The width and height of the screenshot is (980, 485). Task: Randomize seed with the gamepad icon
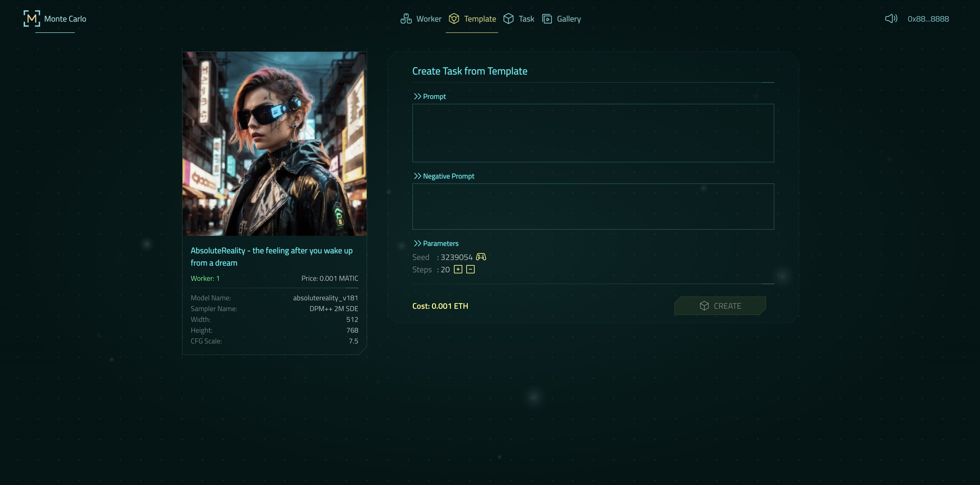tap(481, 257)
